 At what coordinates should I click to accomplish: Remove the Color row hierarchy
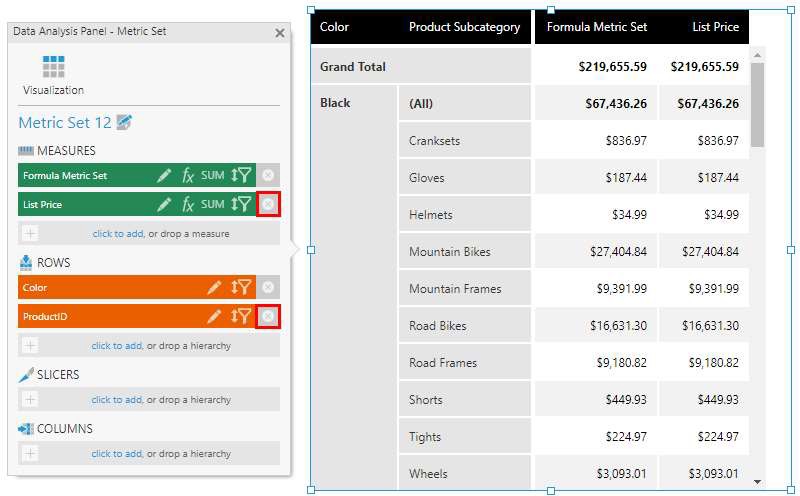pos(268,288)
